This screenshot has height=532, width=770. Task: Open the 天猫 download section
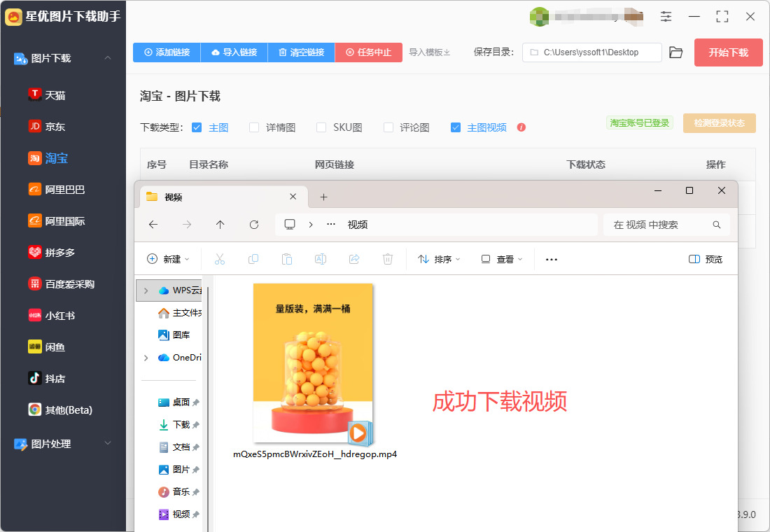click(47, 94)
